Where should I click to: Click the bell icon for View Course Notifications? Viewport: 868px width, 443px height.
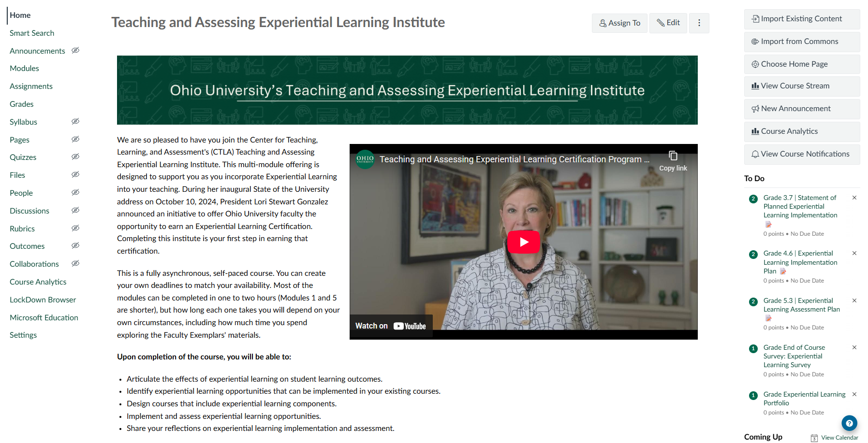pyautogui.click(x=754, y=154)
